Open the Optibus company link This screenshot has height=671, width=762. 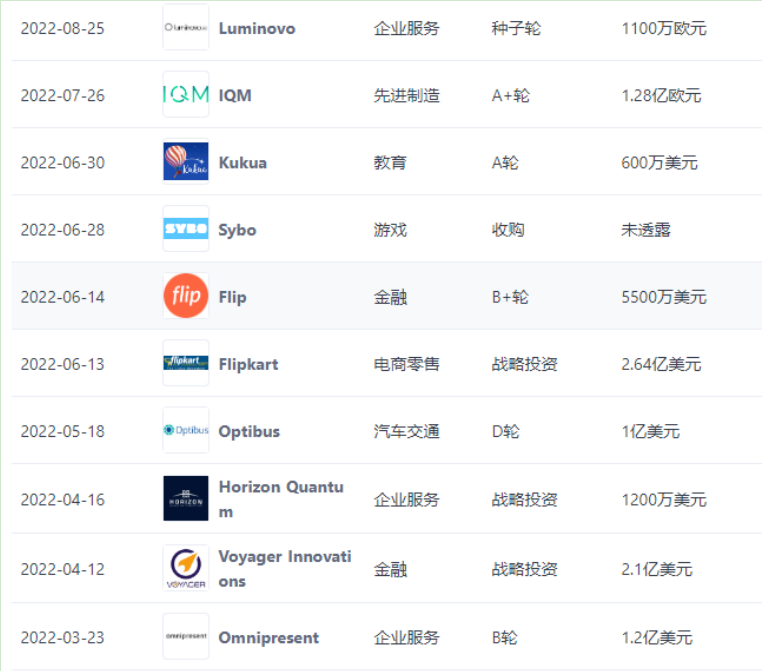coord(249,431)
